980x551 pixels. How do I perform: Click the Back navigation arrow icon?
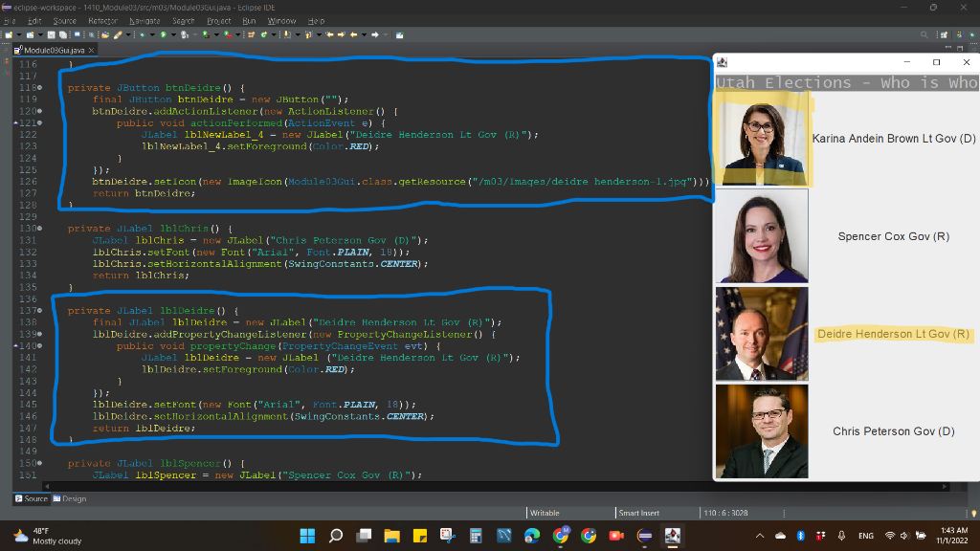click(x=353, y=34)
